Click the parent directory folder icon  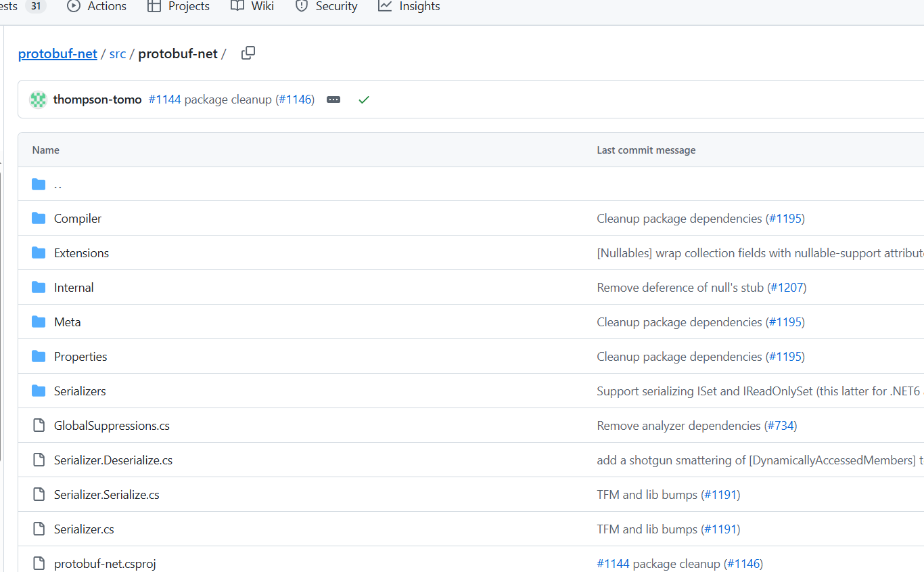tap(39, 184)
